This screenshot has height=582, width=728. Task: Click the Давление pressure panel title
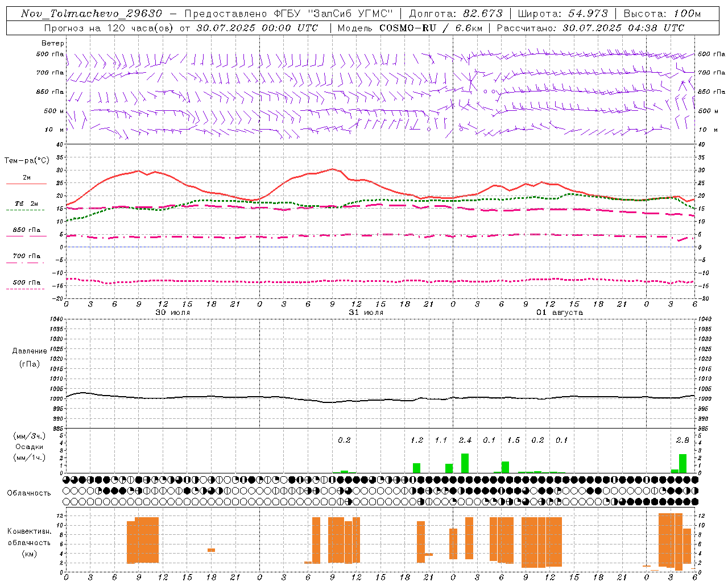(x=30, y=351)
